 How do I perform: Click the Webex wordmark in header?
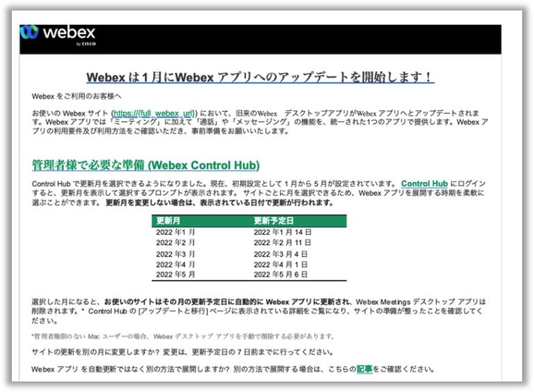pos(67,33)
